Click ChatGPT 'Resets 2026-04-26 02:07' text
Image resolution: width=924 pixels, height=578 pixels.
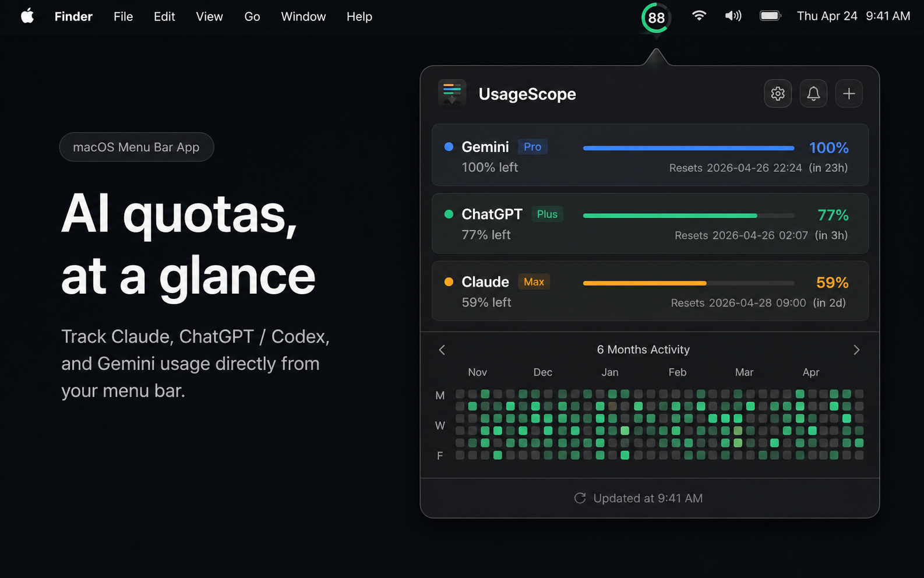pos(741,235)
